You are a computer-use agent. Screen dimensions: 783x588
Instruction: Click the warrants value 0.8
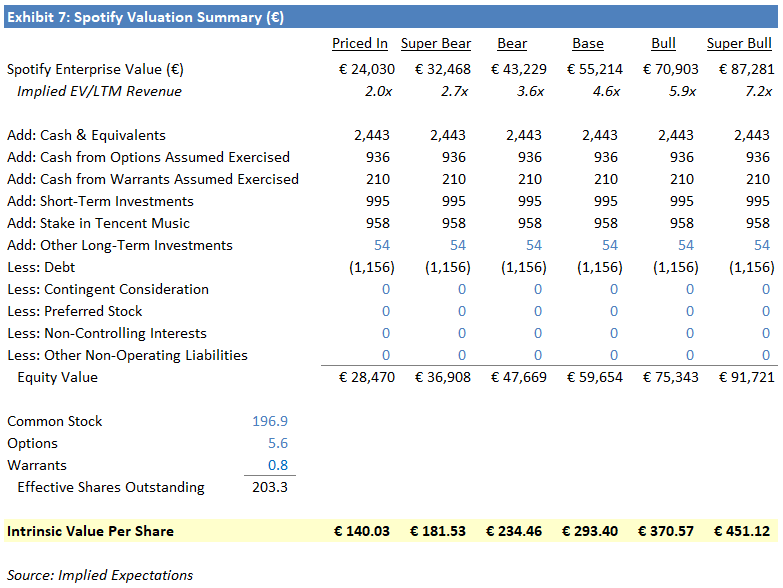[278, 465]
